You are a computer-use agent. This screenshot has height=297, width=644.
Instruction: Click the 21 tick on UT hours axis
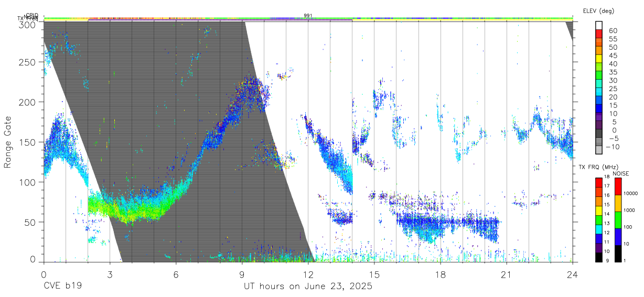506,274
